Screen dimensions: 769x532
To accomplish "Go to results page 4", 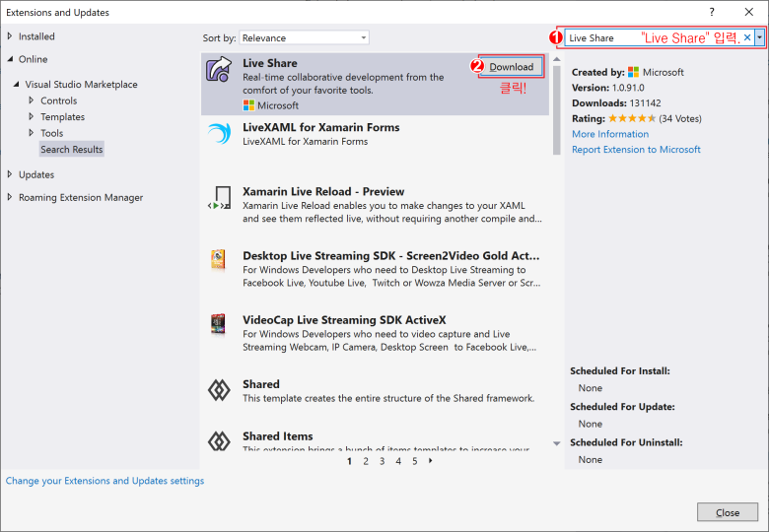I will click(398, 461).
